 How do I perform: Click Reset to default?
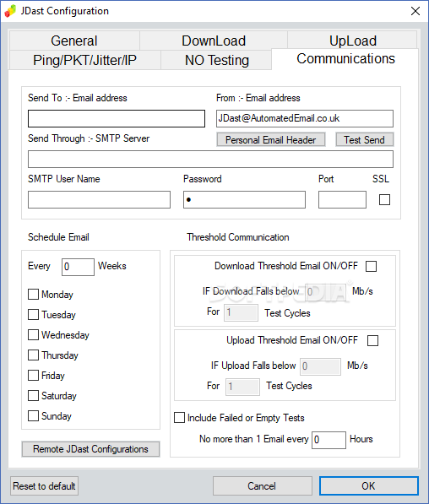pyautogui.click(x=44, y=486)
